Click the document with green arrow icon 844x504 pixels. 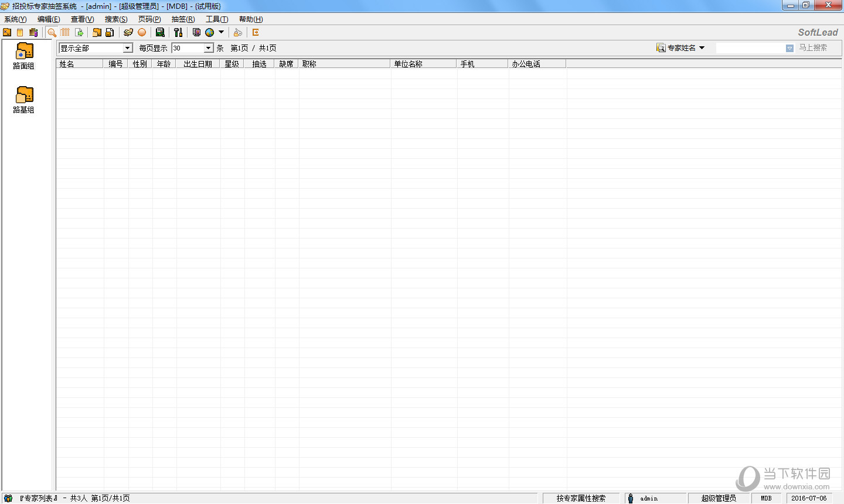79,32
